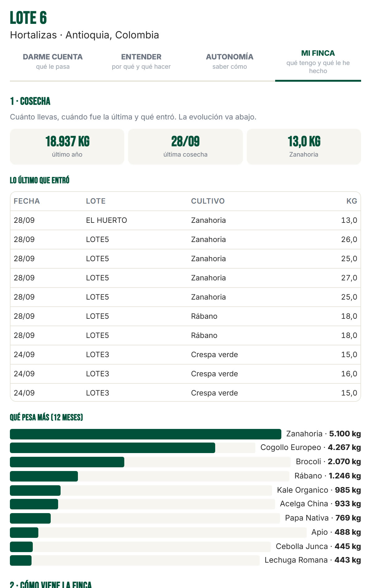Click the Cogollo Europeo · 4.267 kg label
Screen dimensions: 371x588
311,447
